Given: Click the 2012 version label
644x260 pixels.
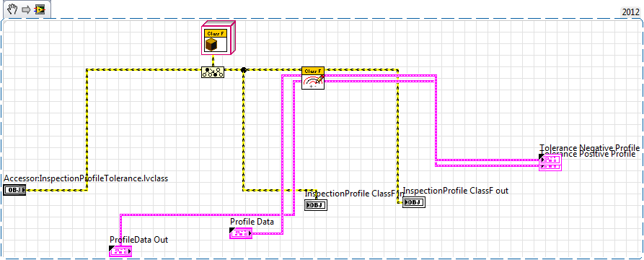Looking at the screenshot, I should tap(630, 12).
